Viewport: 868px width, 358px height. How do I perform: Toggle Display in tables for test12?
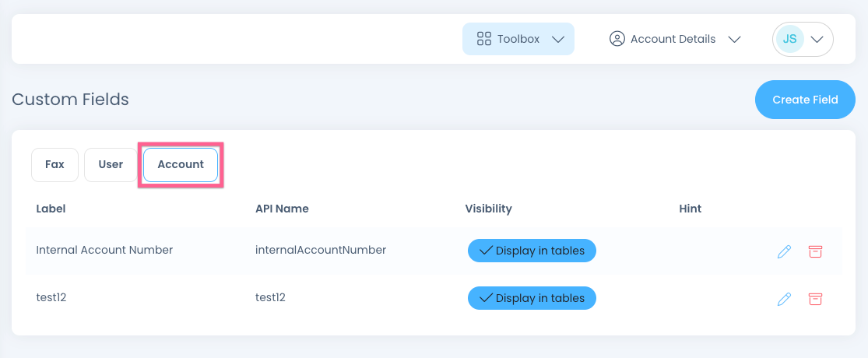(532, 298)
